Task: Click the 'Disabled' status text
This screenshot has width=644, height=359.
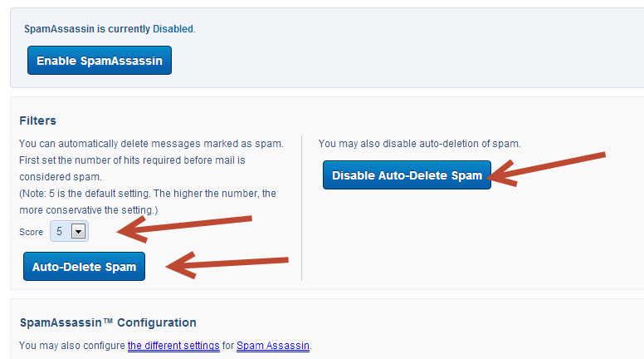Action: tap(173, 29)
